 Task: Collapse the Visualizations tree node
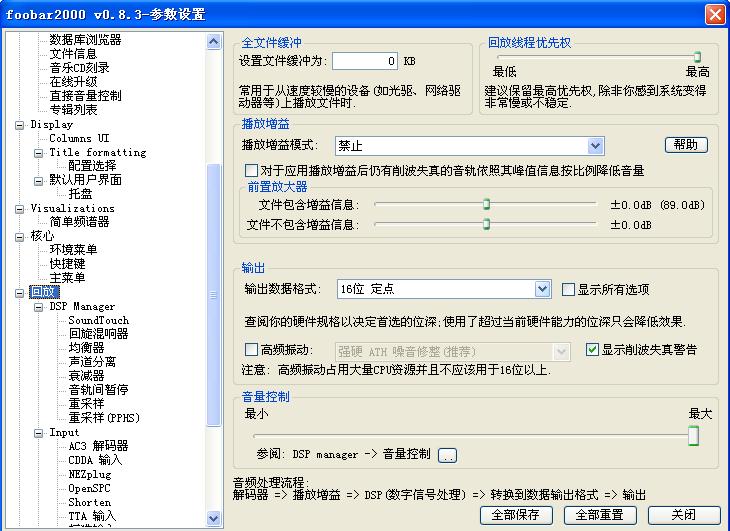coord(20,209)
